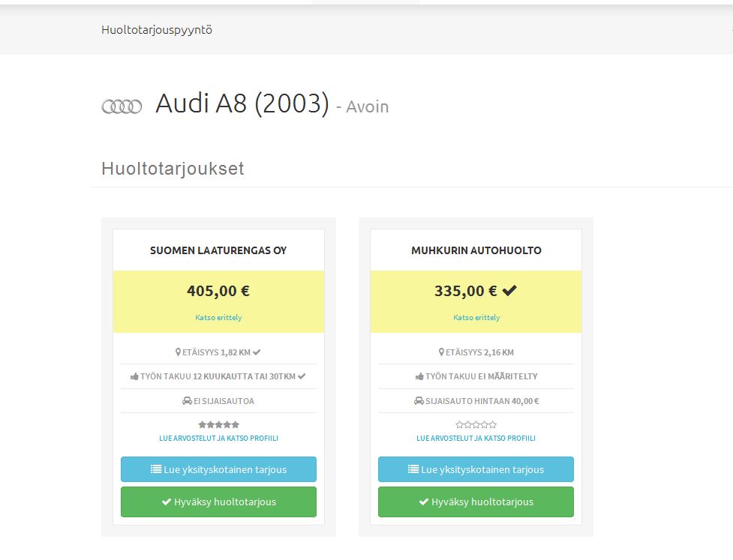This screenshot has height=560, width=733.
Task: Accept the Suomen Laaturengas service offer
Action: [218, 502]
